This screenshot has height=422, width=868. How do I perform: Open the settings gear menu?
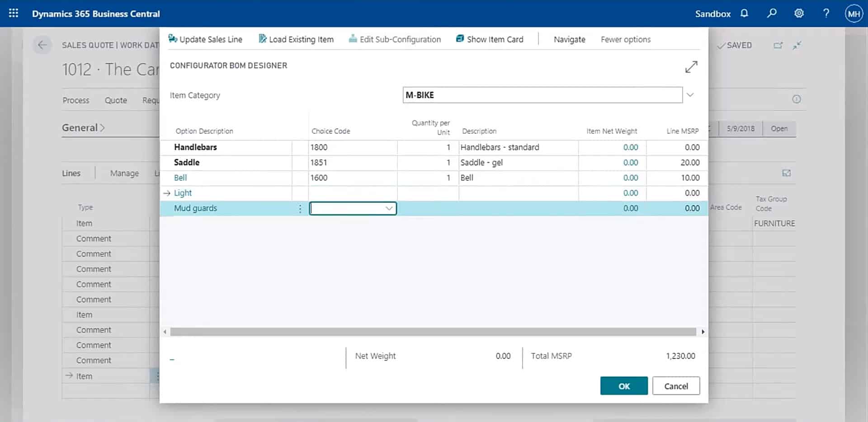(x=799, y=14)
